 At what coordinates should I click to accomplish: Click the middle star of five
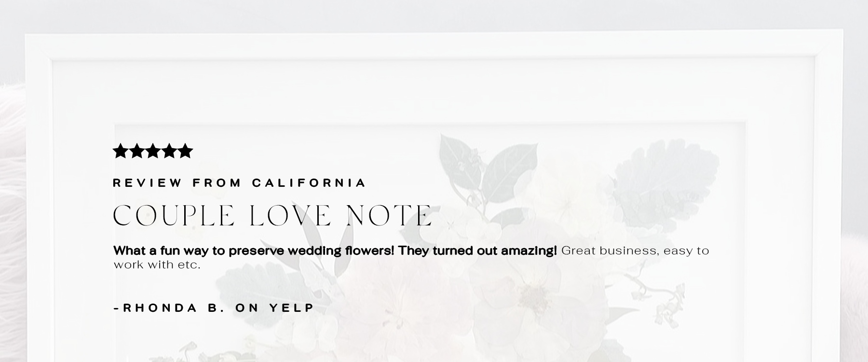(x=153, y=152)
